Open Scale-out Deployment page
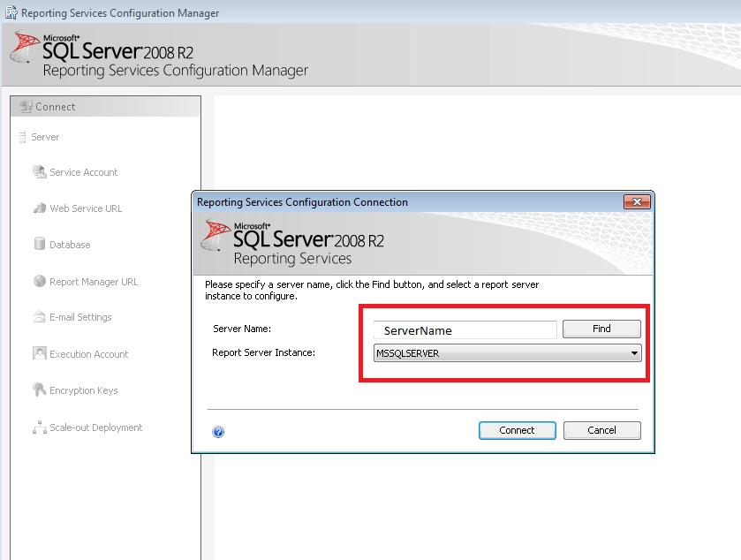Viewport: 741px width, 560px height. (96, 428)
